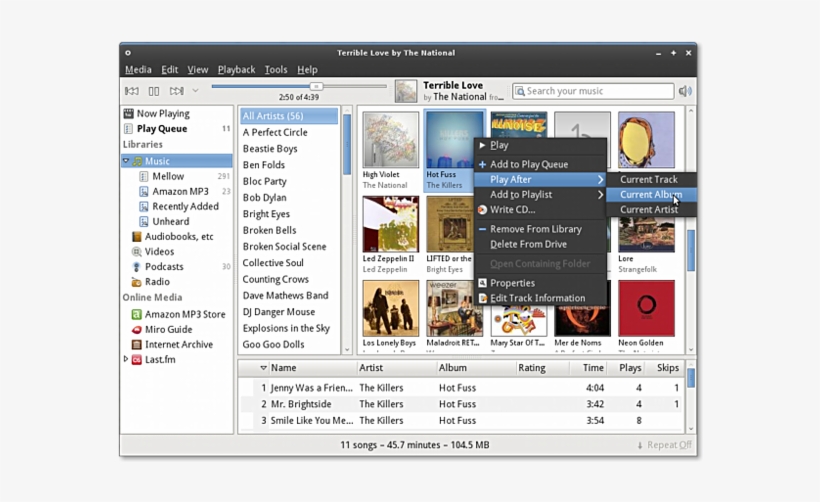
Task: Select Miro Guide in Online Media
Action: click(168, 329)
